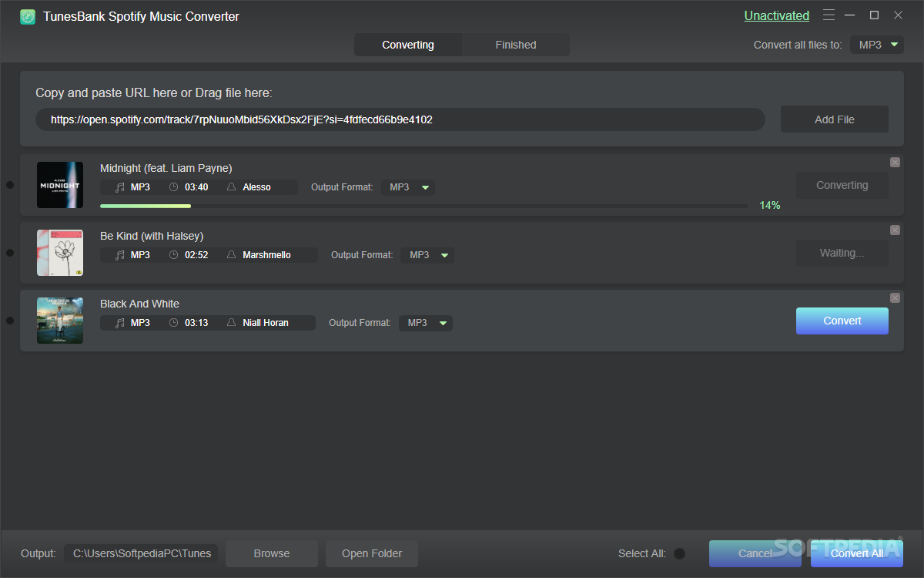This screenshot has height=578, width=924.
Task: Toggle the Select All radio button
Action: tap(679, 553)
